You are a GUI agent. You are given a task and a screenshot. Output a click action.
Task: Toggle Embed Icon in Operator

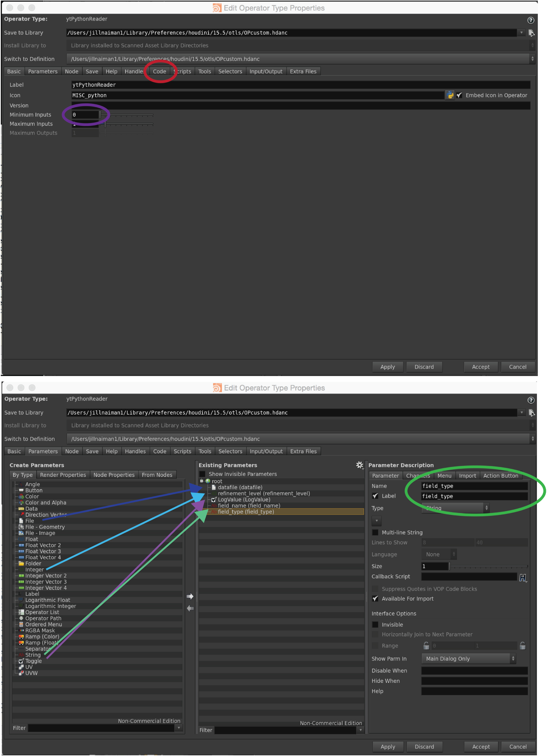click(460, 95)
